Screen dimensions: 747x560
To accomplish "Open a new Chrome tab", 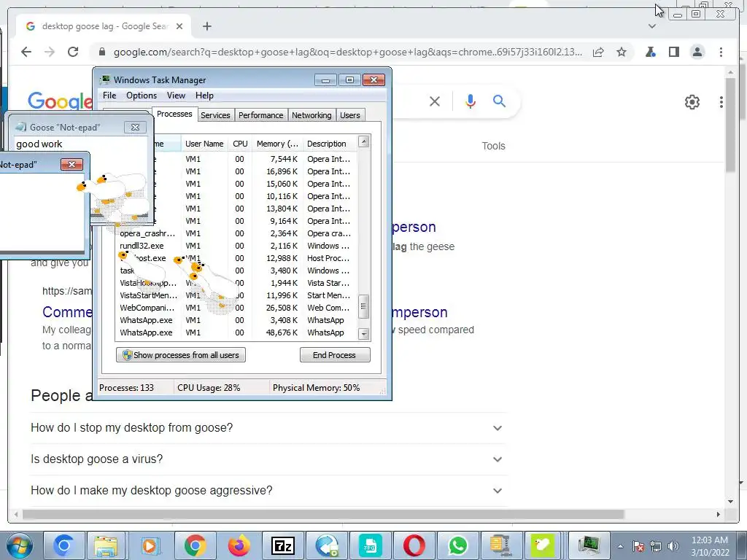I will click(x=206, y=26).
